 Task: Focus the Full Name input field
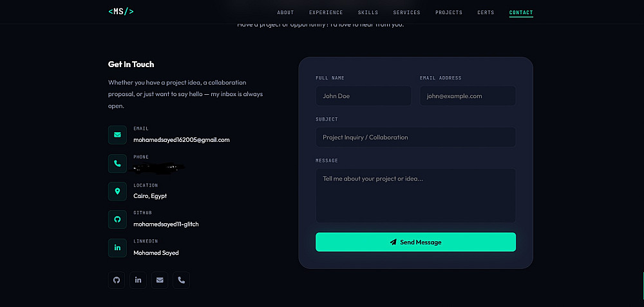pos(363,96)
